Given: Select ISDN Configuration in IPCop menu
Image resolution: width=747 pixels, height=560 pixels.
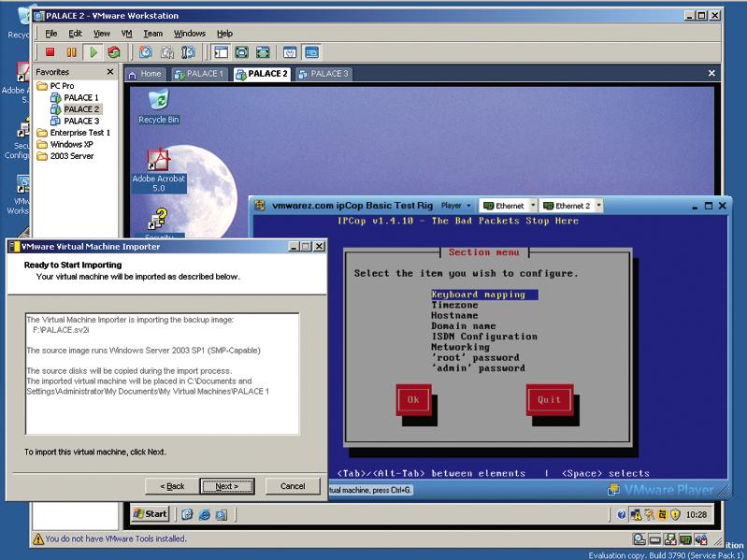Looking at the screenshot, I should tap(484, 337).
